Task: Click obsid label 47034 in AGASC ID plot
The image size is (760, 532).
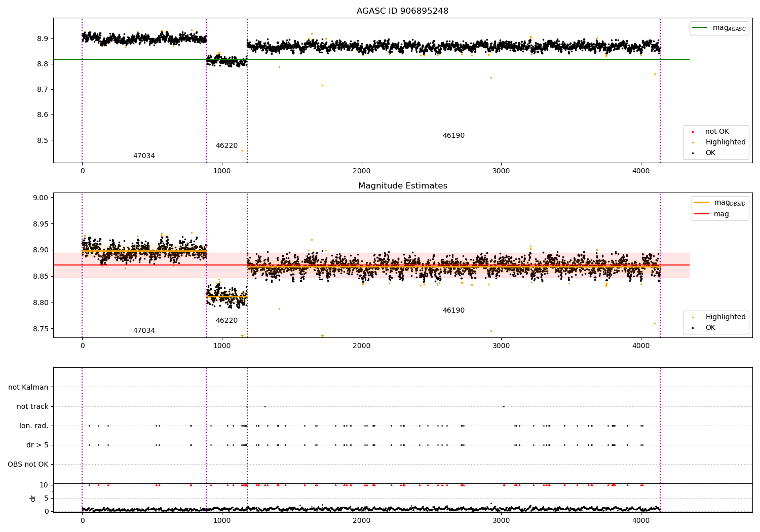Action: pos(144,156)
